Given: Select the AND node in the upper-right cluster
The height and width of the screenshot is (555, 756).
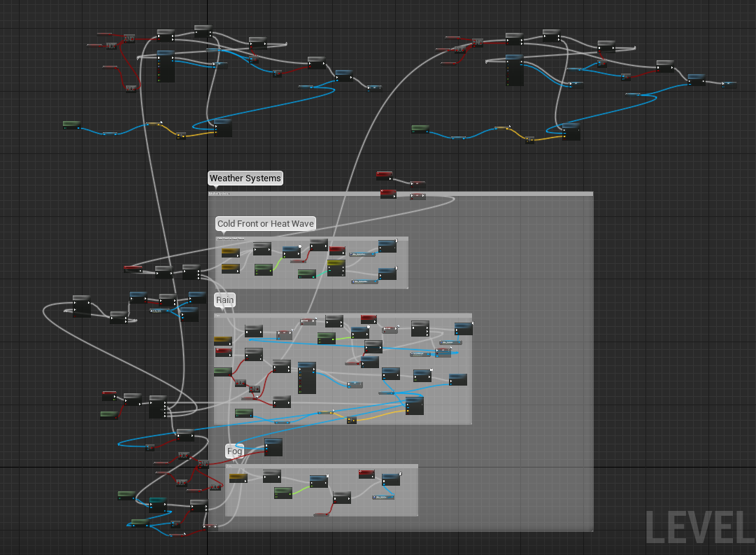Looking at the screenshot, I should tap(478, 43).
